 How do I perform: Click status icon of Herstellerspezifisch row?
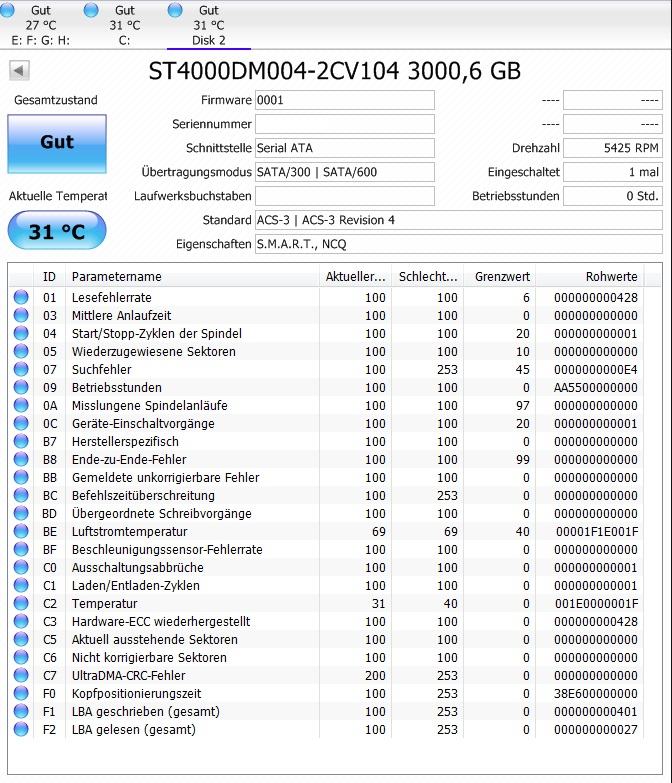coord(21,441)
